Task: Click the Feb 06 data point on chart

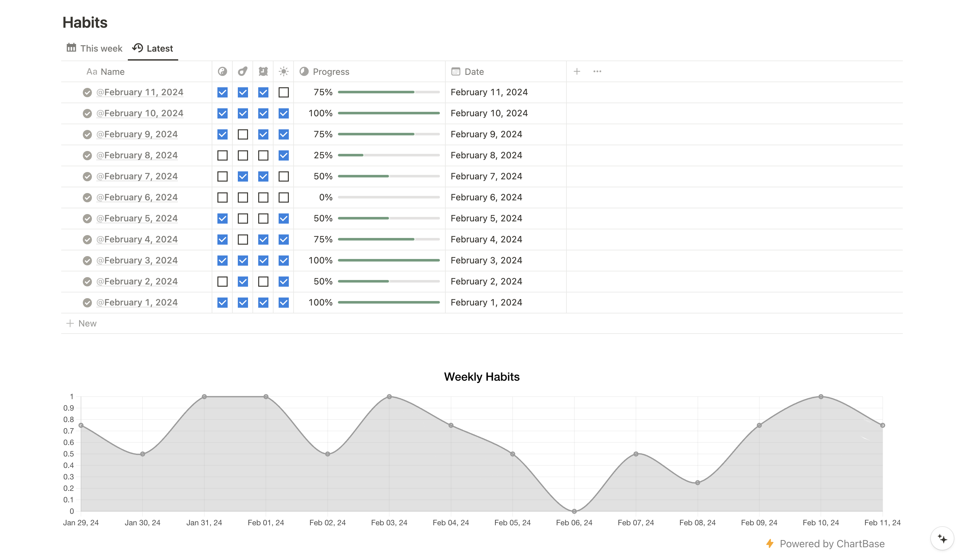Action: coord(574,511)
